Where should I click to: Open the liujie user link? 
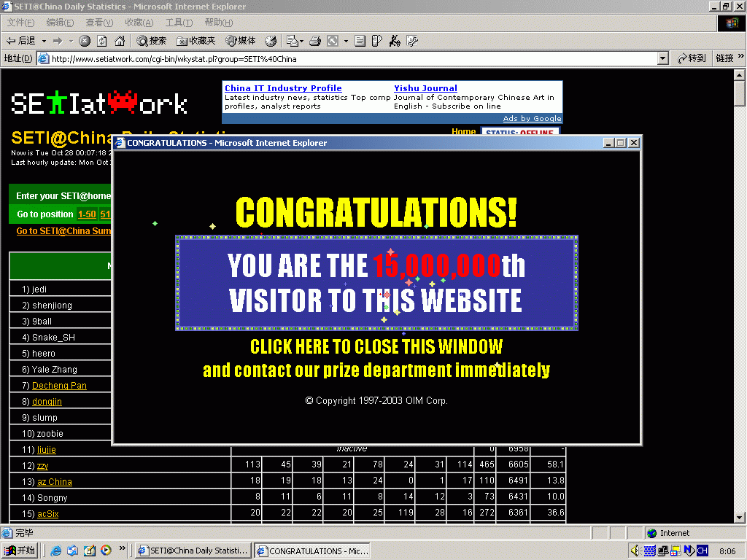46,449
